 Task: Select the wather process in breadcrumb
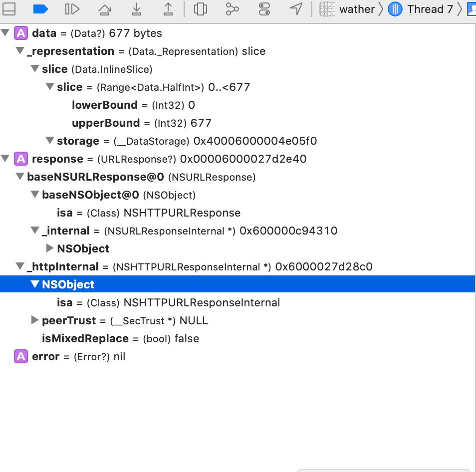point(357,9)
